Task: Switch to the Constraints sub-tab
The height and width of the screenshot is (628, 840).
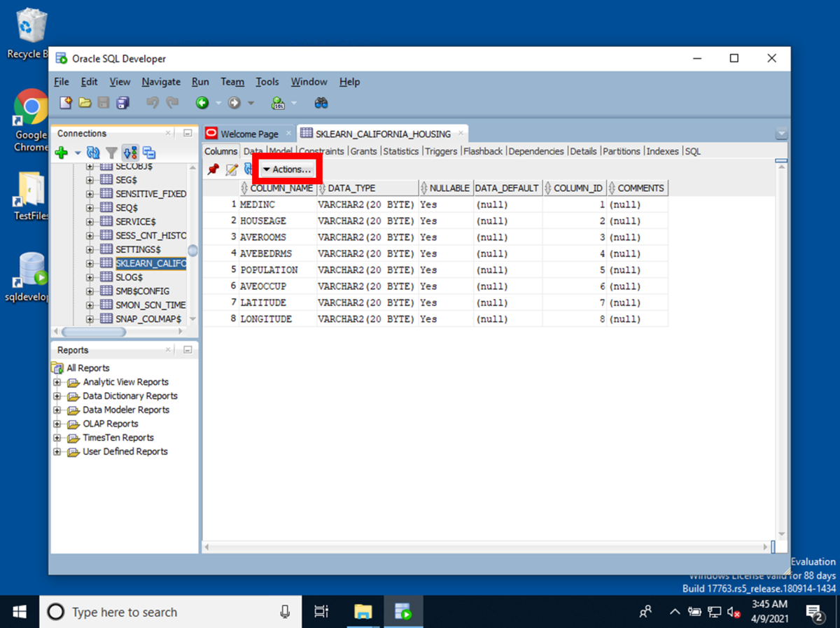Action: pyautogui.click(x=321, y=151)
